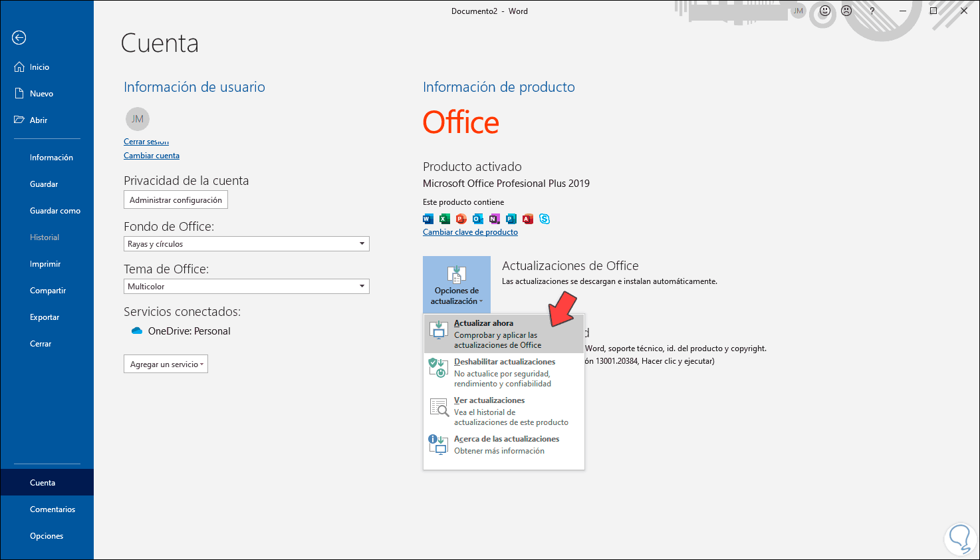Close the Word window

[964, 11]
